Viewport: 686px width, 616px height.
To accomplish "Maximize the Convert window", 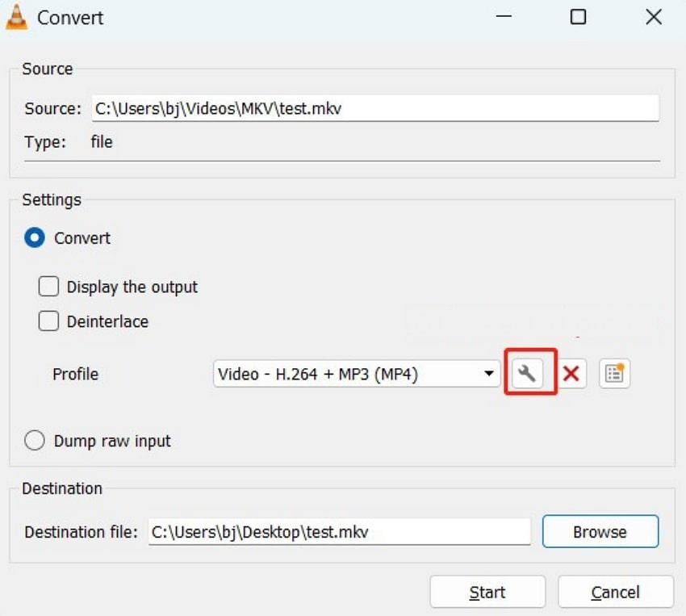I will pyautogui.click(x=578, y=17).
